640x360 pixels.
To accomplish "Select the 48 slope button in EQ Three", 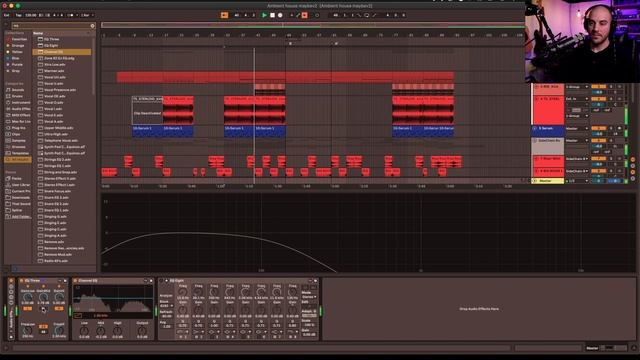I will click(43, 331).
